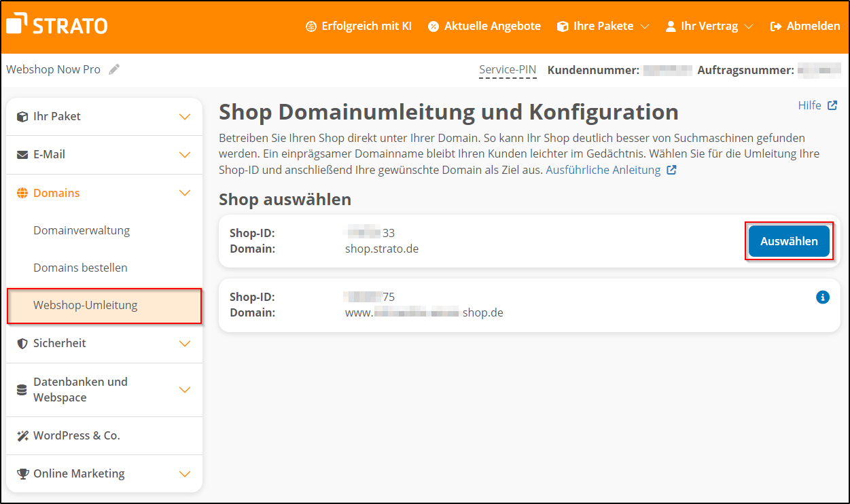Click the info icon on the second shop entry

pyautogui.click(x=823, y=297)
